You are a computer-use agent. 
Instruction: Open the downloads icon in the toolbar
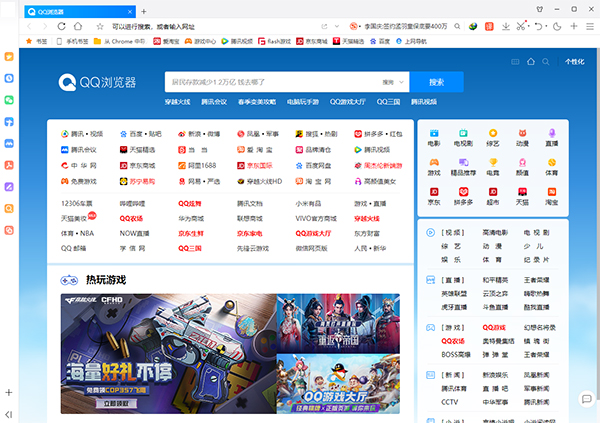tap(505, 26)
